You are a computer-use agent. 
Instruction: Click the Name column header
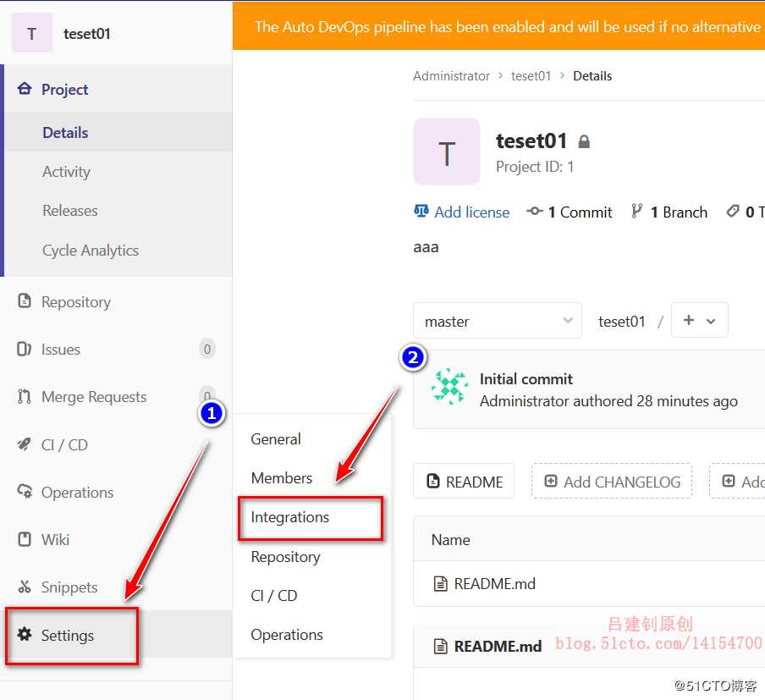[450, 540]
